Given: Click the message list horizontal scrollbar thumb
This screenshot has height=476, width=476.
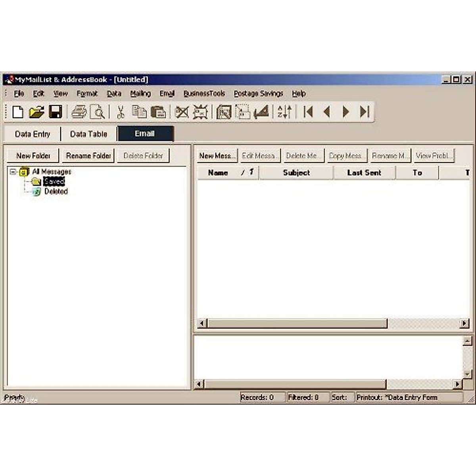Looking at the screenshot, I should [297, 324].
